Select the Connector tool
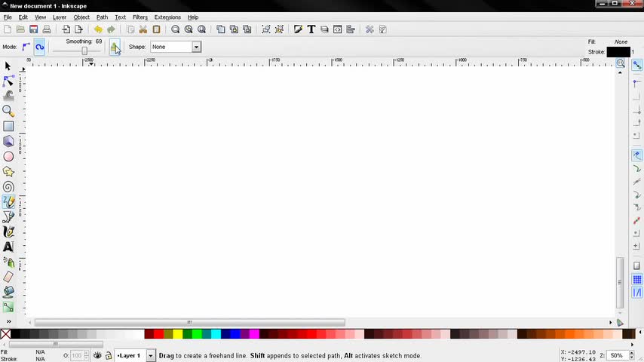This screenshot has width=644, height=362. (8, 307)
